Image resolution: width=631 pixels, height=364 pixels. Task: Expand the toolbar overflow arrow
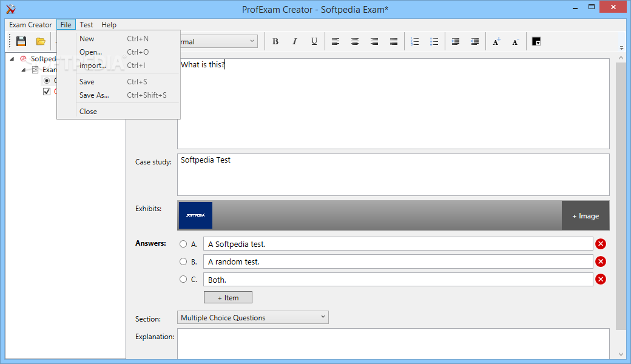[621, 47]
